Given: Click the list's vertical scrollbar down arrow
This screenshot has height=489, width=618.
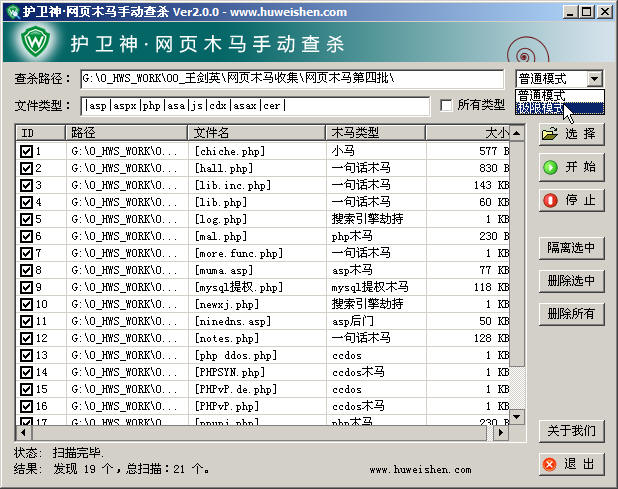Looking at the screenshot, I should click(x=516, y=417).
